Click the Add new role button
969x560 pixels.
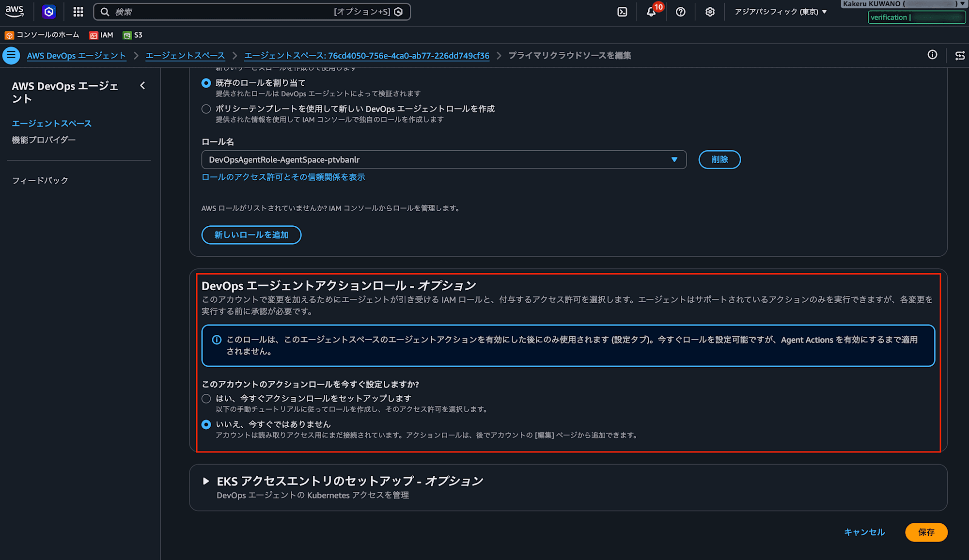coord(251,235)
